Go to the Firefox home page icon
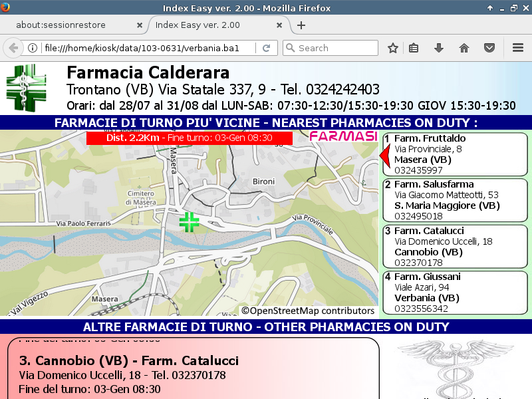 pos(464,48)
